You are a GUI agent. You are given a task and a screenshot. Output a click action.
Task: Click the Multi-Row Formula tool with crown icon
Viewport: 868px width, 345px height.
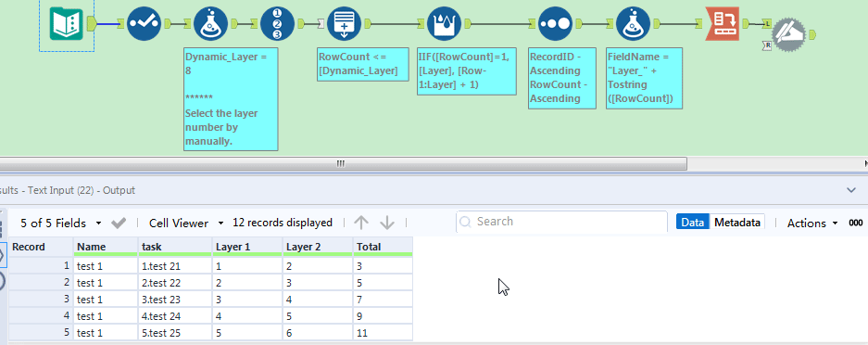[x=445, y=23]
